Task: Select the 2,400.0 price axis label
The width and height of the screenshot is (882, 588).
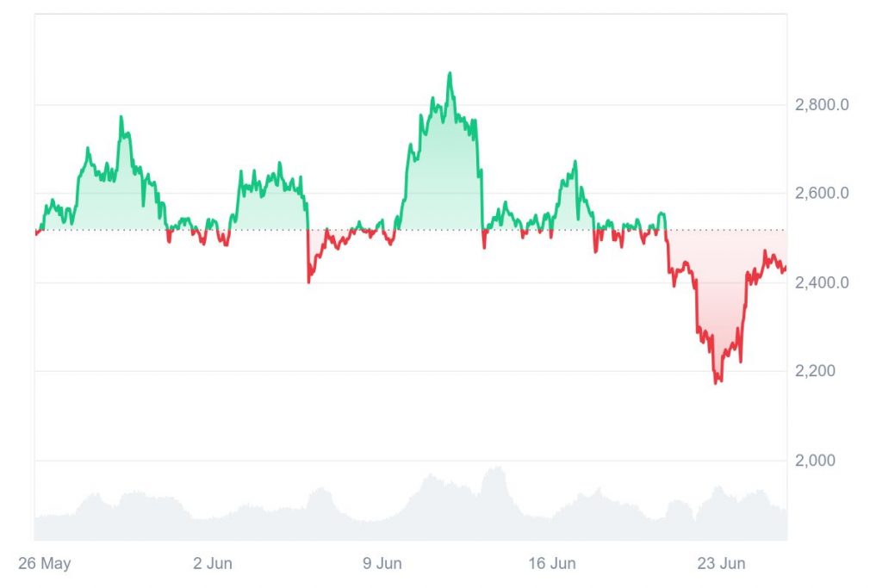Action: [822, 282]
